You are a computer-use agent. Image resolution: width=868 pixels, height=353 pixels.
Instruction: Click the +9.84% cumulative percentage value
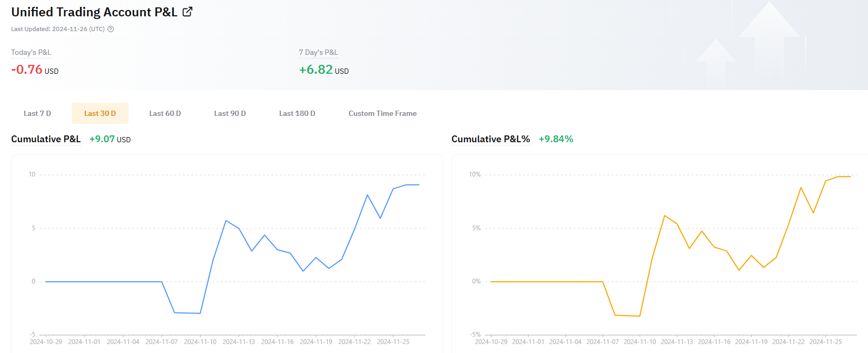pos(556,139)
